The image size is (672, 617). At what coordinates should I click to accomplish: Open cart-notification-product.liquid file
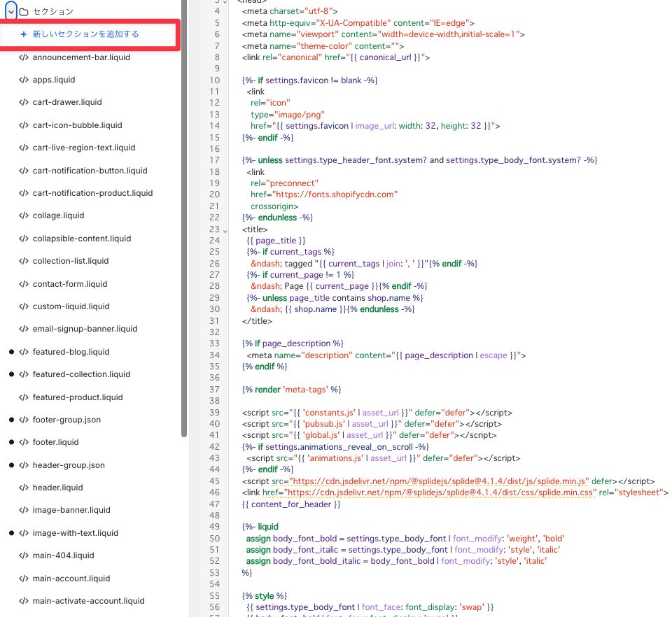coord(92,193)
